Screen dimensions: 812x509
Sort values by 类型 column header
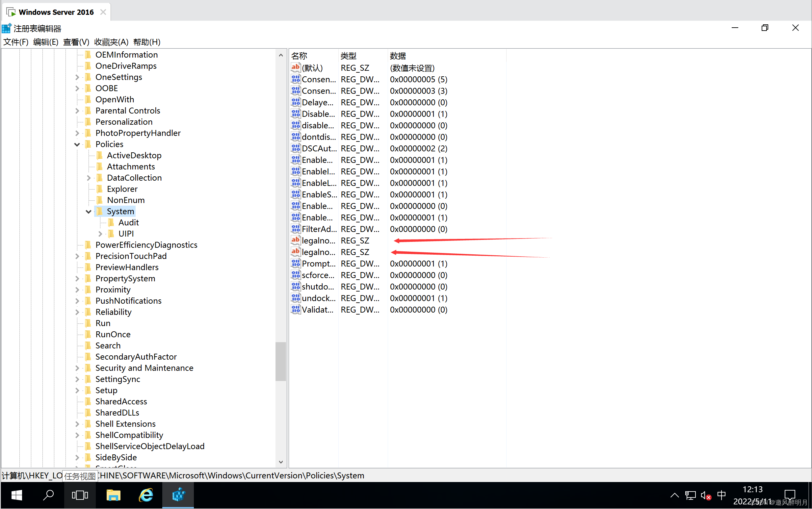pyautogui.click(x=363, y=56)
